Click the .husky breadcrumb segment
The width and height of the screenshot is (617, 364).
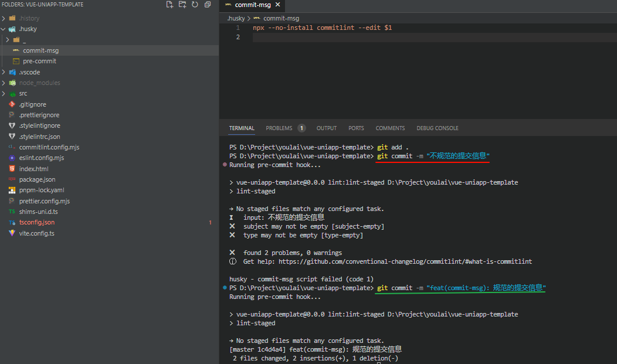pyautogui.click(x=236, y=18)
